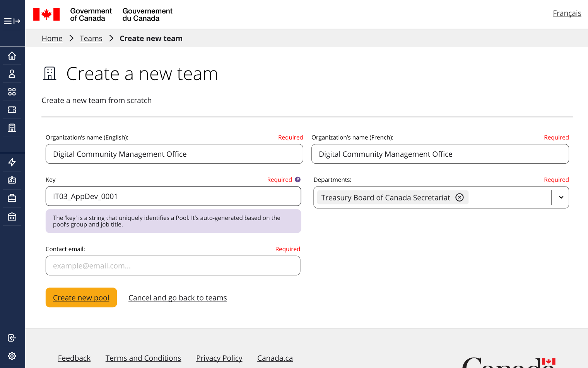Toggle the sidebar expand control at the top

(12, 21)
